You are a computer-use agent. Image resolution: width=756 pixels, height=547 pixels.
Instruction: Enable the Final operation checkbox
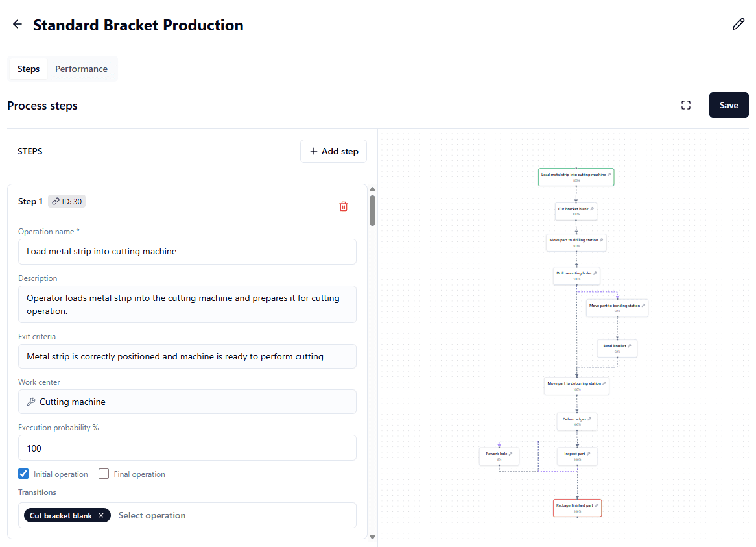104,474
